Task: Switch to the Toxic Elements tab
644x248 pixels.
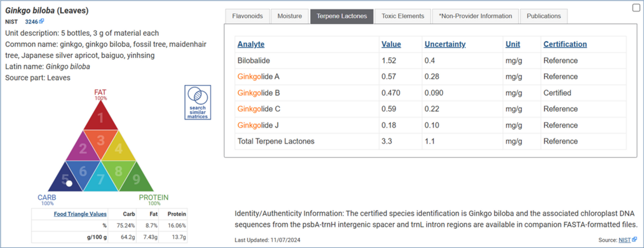Action: tap(402, 16)
